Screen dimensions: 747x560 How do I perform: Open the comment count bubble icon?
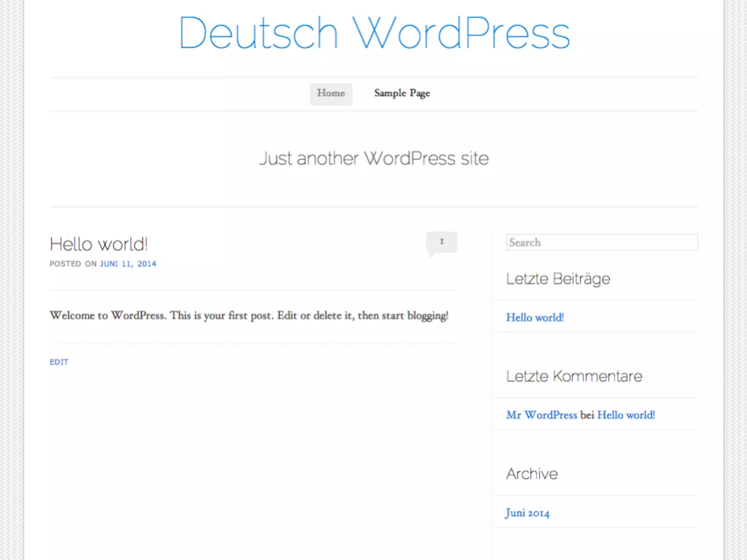[441, 242]
